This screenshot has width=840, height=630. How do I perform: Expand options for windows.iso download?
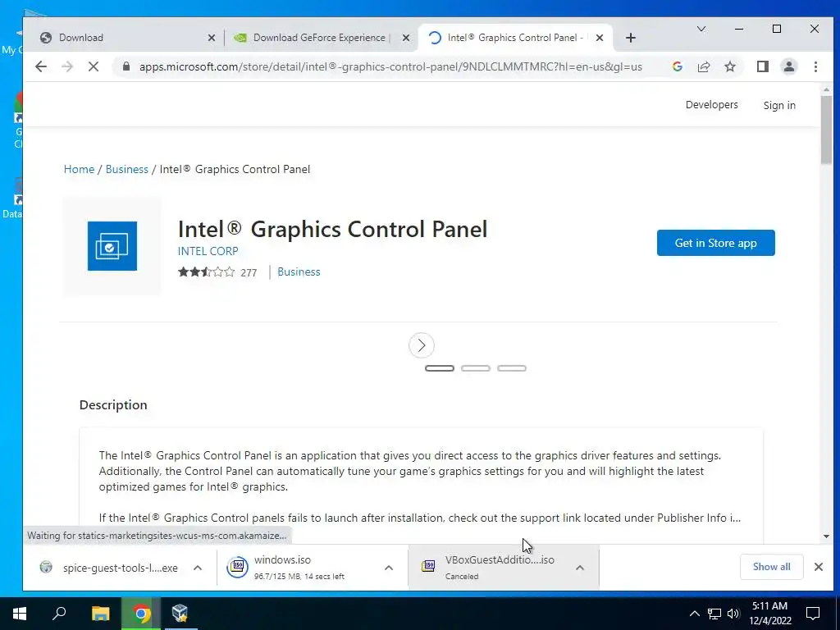point(389,568)
